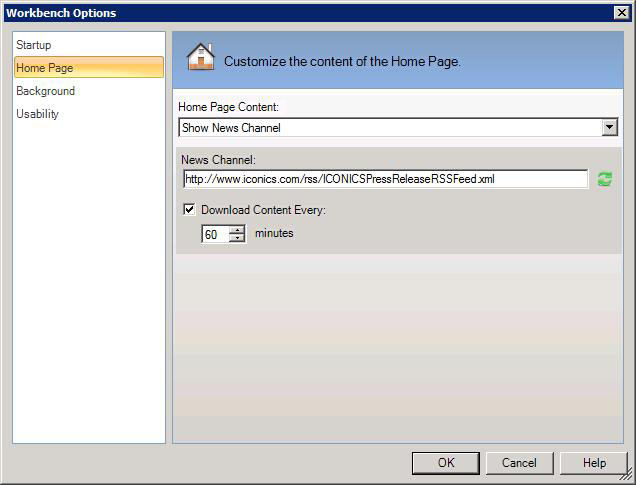Viewport: 636px width, 485px height.
Task: Click the 'Customize the content' header text
Action: 342,61
